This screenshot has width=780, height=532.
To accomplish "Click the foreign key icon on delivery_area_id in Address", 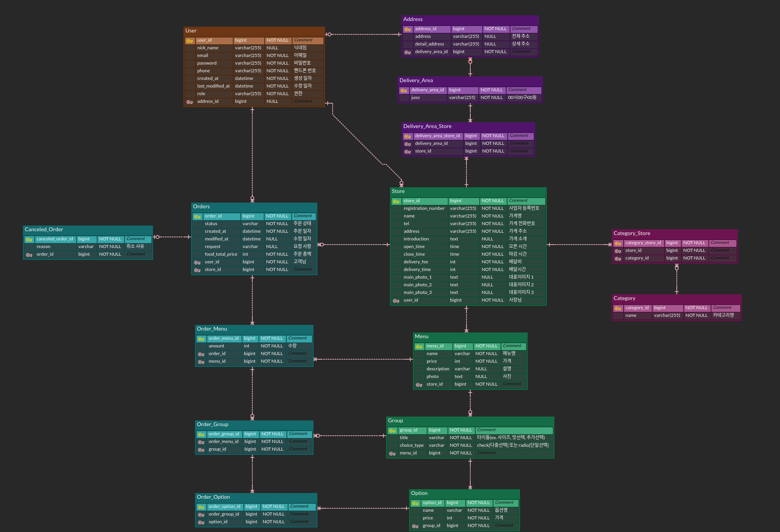I will (408, 52).
